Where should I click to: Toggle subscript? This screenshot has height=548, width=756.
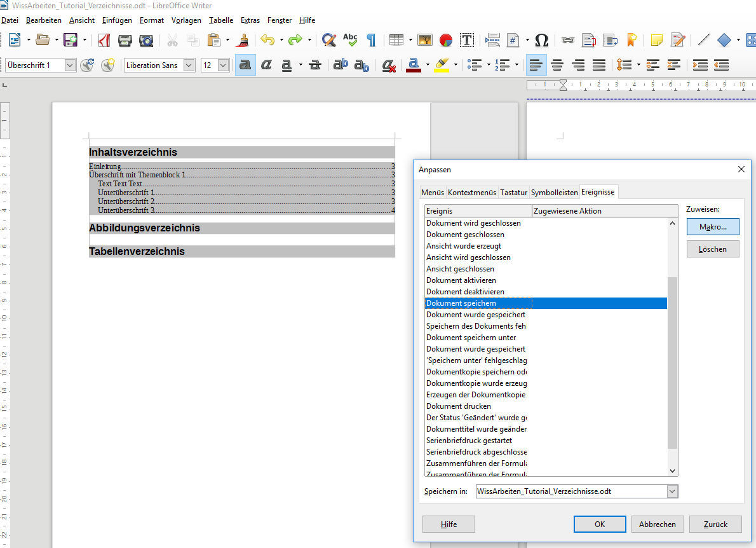(361, 65)
